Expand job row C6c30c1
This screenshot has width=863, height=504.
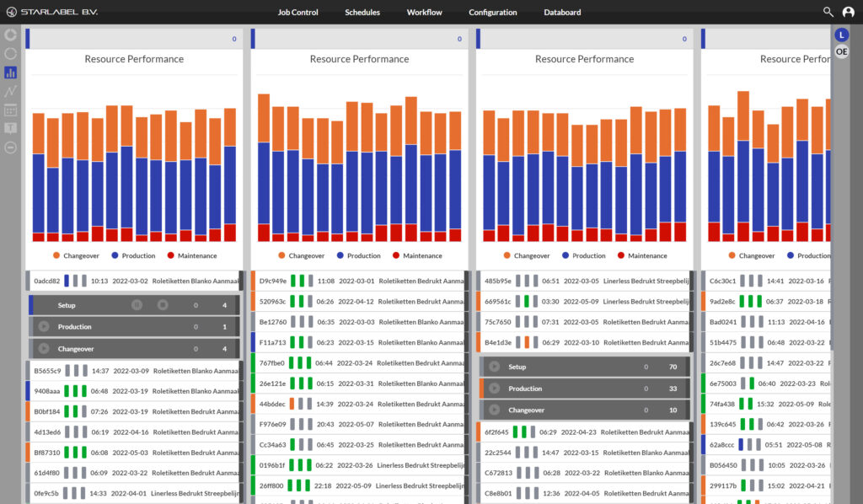tap(766, 281)
